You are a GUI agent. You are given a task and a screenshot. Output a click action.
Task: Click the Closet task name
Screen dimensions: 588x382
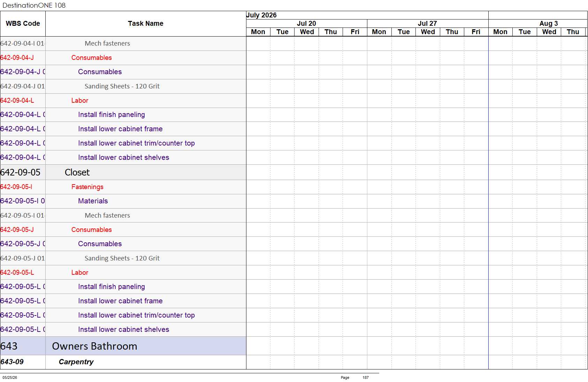[77, 172]
